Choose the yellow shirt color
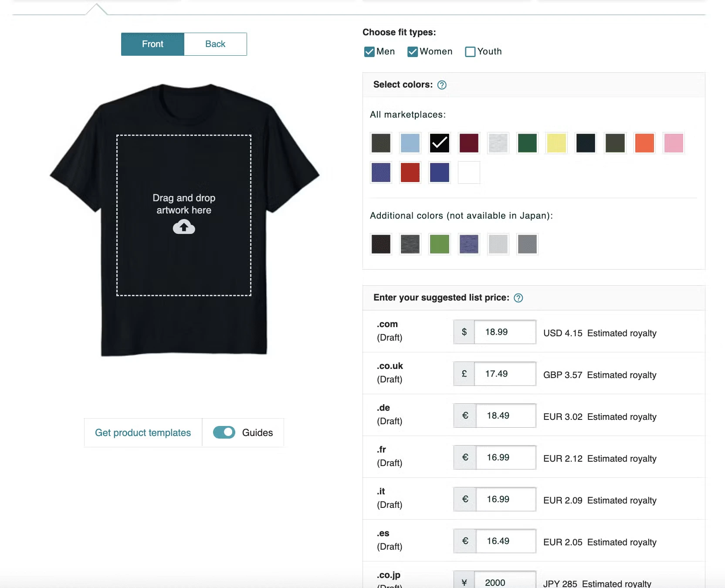Viewport: 725px width, 588px height. [x=556, y=143]
